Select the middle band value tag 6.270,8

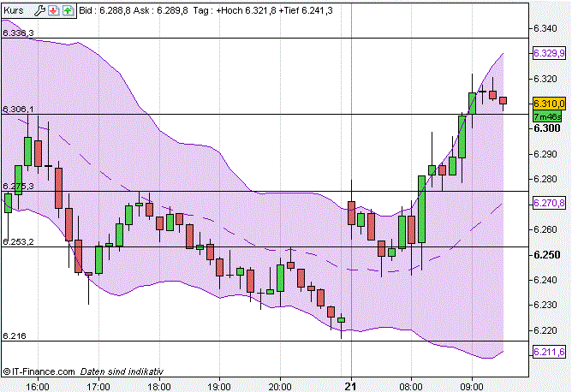549,203
